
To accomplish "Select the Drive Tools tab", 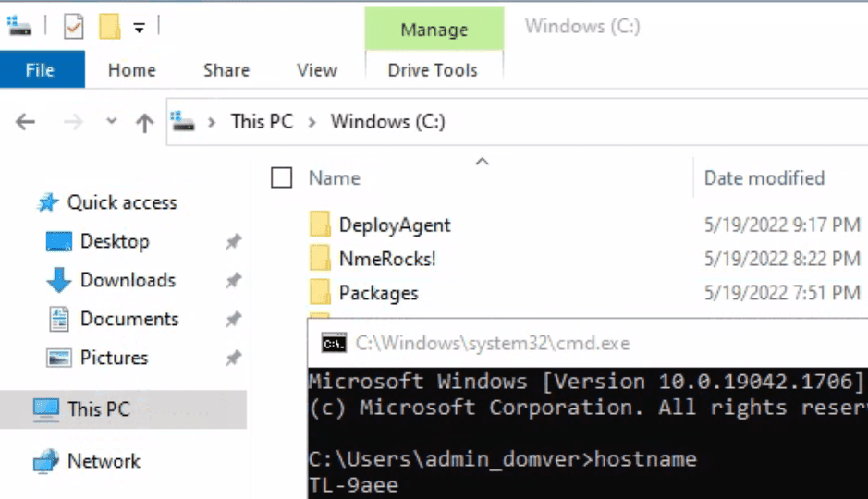I will 433,70.
